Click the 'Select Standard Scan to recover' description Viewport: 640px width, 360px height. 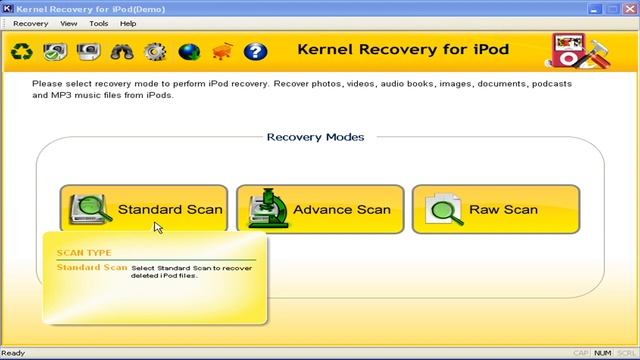(x=191, y=272)
